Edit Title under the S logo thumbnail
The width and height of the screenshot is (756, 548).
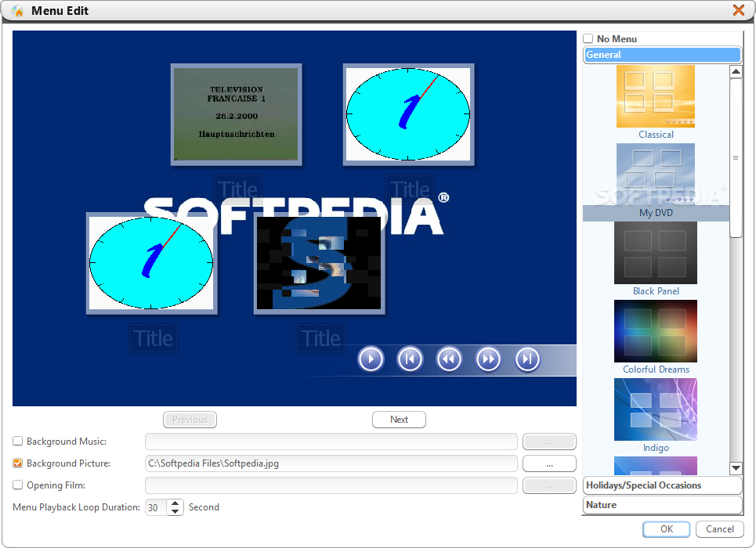(x=320, y=338)
